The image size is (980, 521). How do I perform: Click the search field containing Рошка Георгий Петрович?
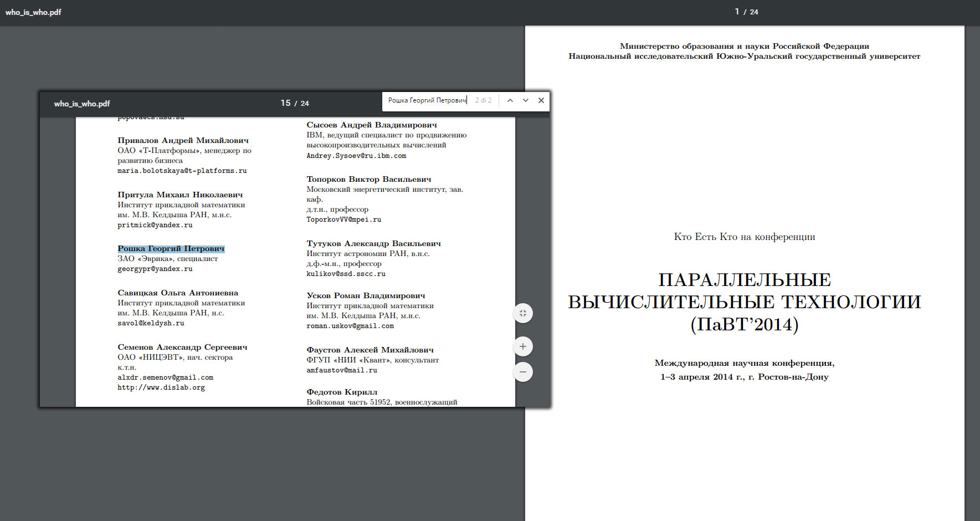tap(427, 100)
